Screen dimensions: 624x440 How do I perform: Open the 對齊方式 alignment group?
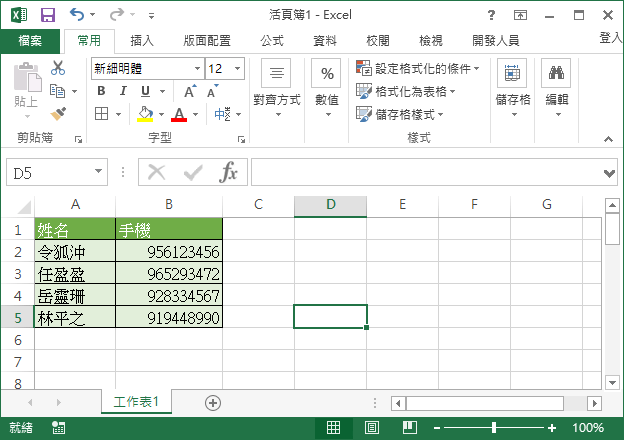click(x=277, y=88)
